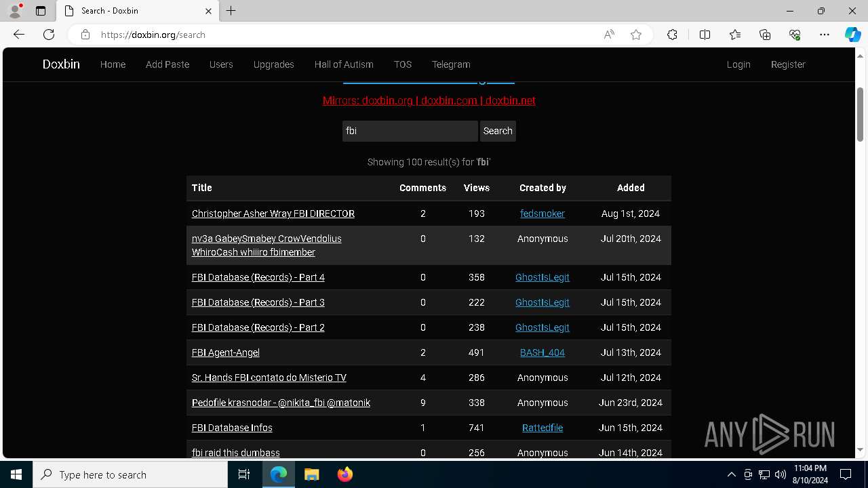Open Browser essentials heart icon

point(795,35)
